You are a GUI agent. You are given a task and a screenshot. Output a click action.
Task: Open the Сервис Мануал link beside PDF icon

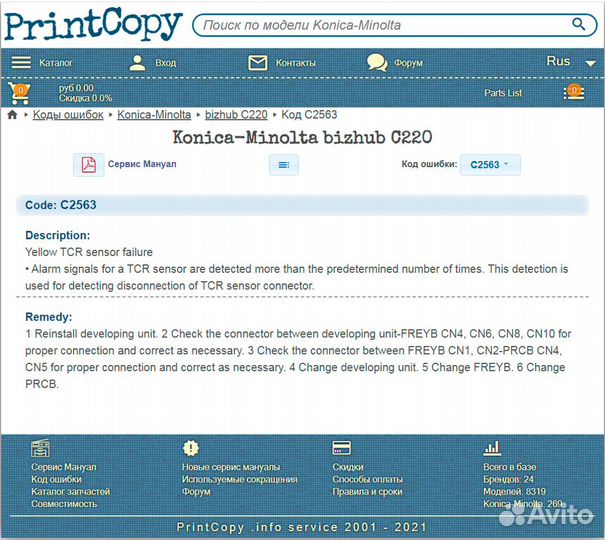click(142, 164)
